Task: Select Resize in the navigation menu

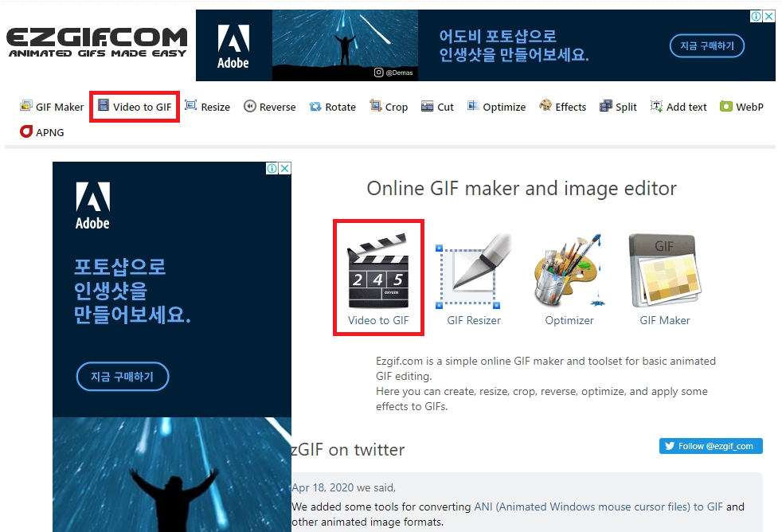Action: pos(208,107)
